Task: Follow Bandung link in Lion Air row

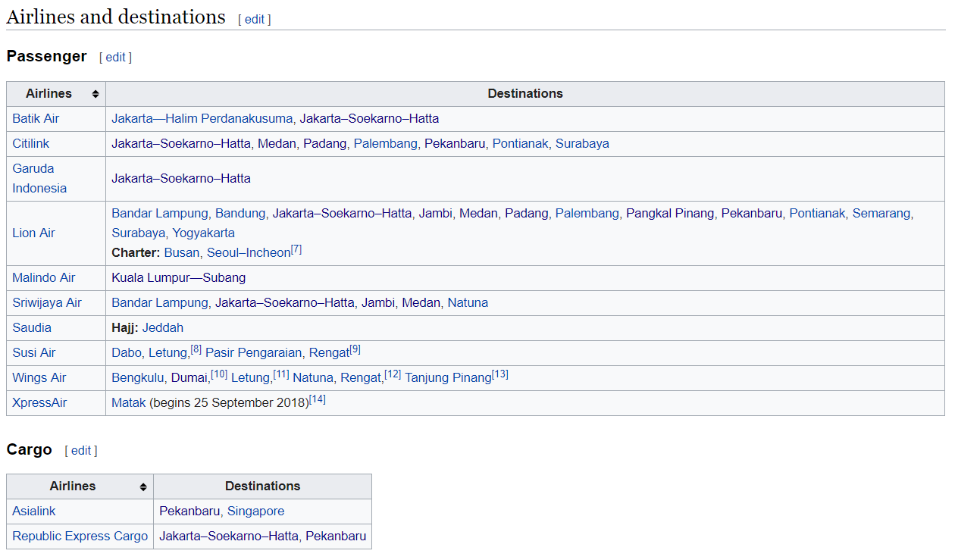Action: 240,214
